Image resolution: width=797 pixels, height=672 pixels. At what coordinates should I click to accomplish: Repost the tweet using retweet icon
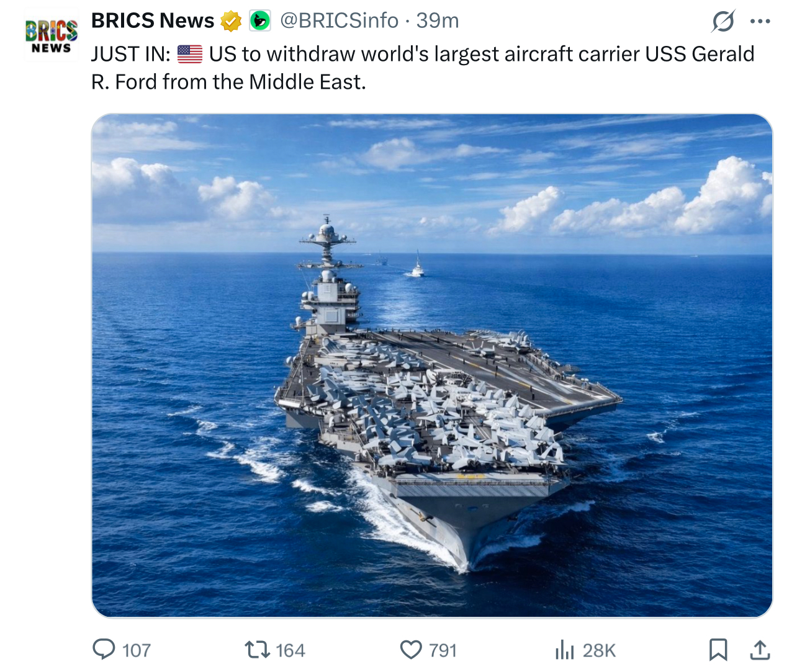pyautogui.click(x=257, y=650)
